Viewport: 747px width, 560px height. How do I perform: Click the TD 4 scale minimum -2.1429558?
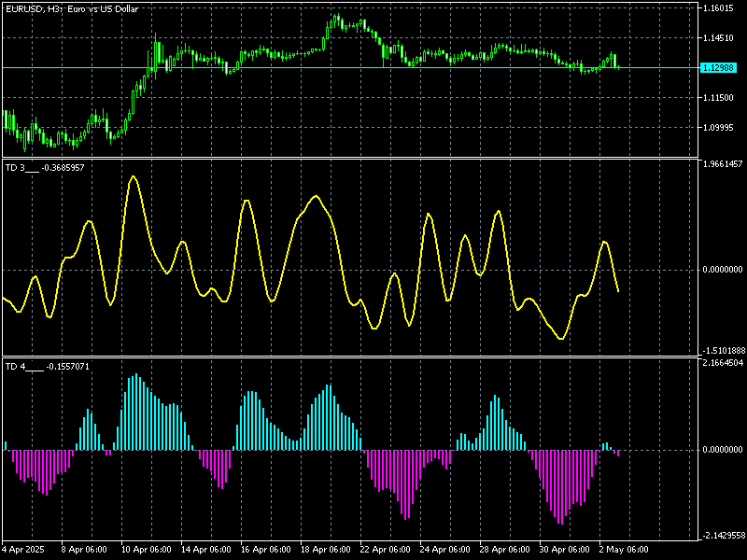[723, 535]
